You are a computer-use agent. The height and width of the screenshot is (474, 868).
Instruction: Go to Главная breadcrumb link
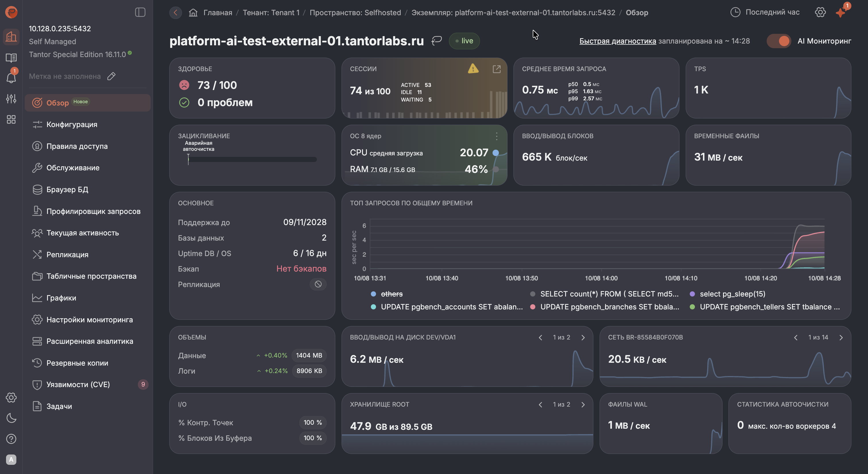point(218,13)
